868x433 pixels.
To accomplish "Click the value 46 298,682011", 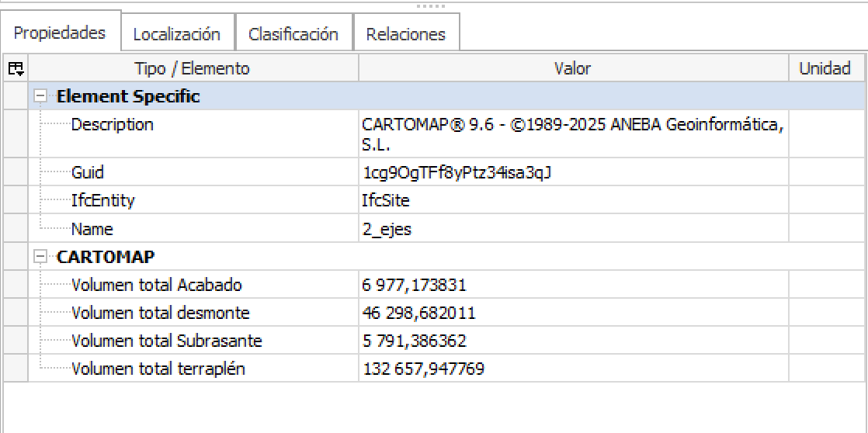I will pyautogui.click(x=573, y=313).
